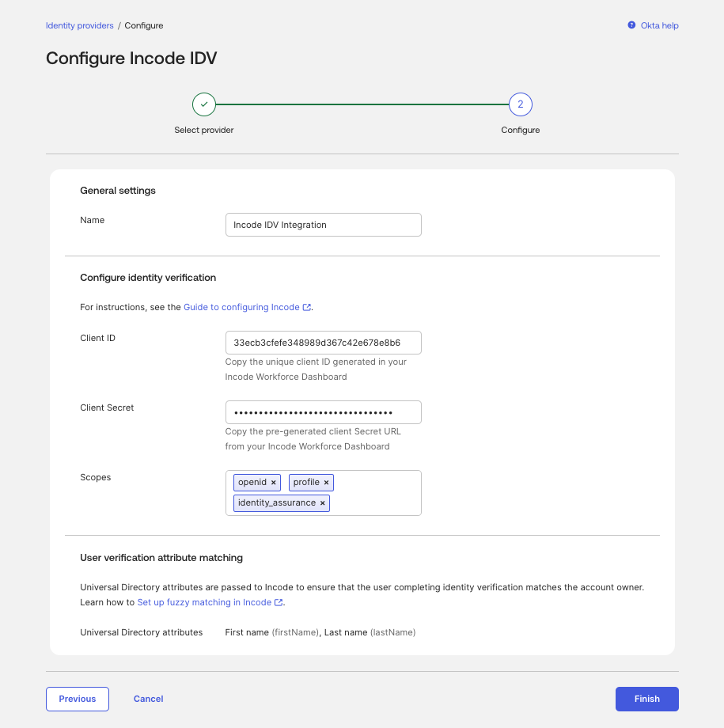Click the Okta help question mark icon
724x728 pixels.
pos(631,25)
